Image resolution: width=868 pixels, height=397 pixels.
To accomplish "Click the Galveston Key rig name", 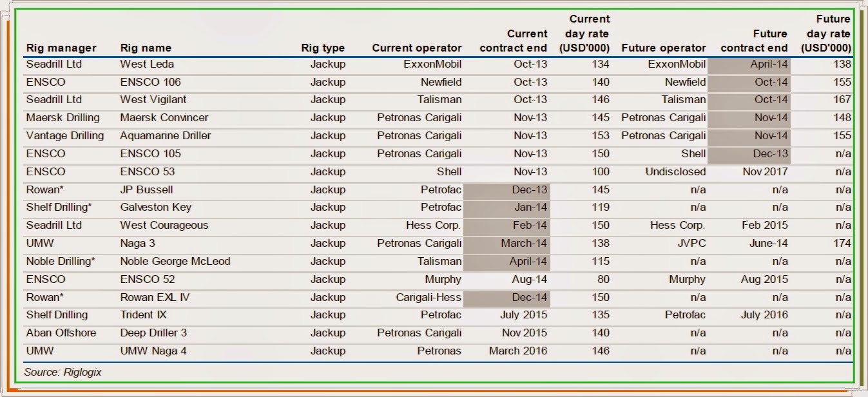I will 155,208.
